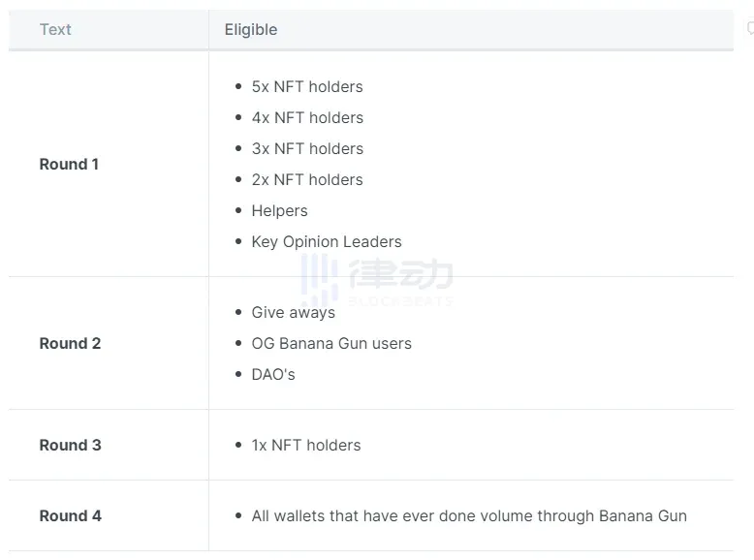Click the "3x NFT holders" list item

(307, 148)
